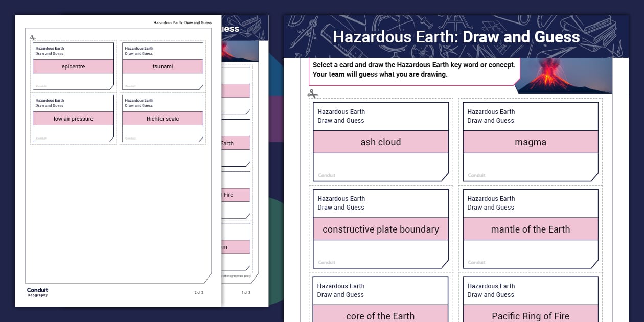Click the Conduit Geography logo
The width and height of the screenshot is (644, 322).
point(38,292)
